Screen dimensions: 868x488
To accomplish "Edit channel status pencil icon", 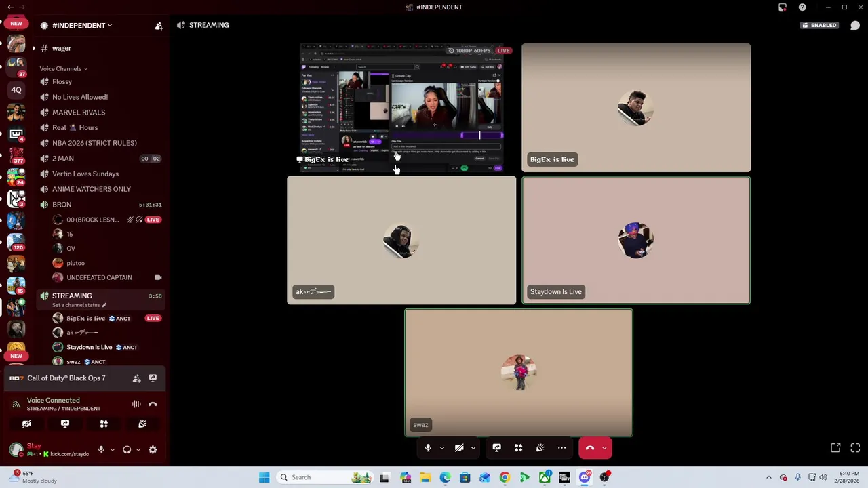I will (x=104, y=305).
